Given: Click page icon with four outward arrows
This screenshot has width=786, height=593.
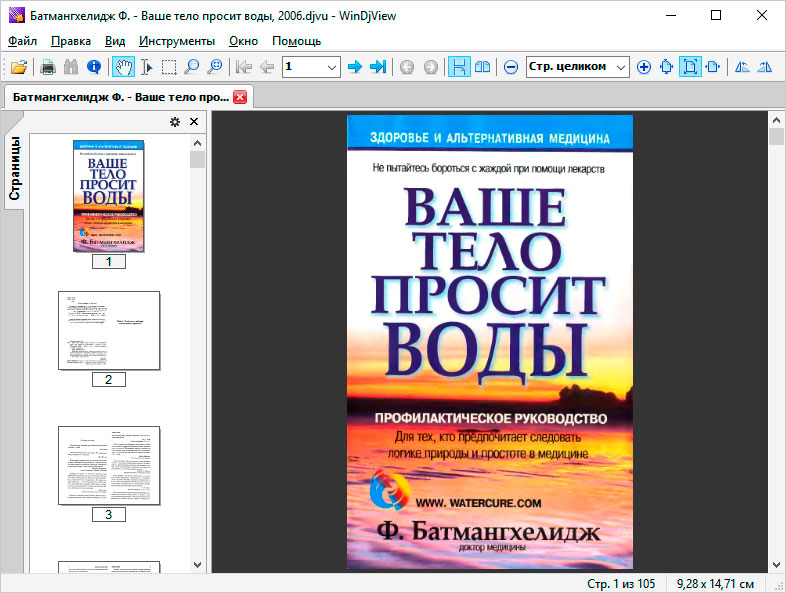Looking at the screenshot, I should tap(667, 67).
